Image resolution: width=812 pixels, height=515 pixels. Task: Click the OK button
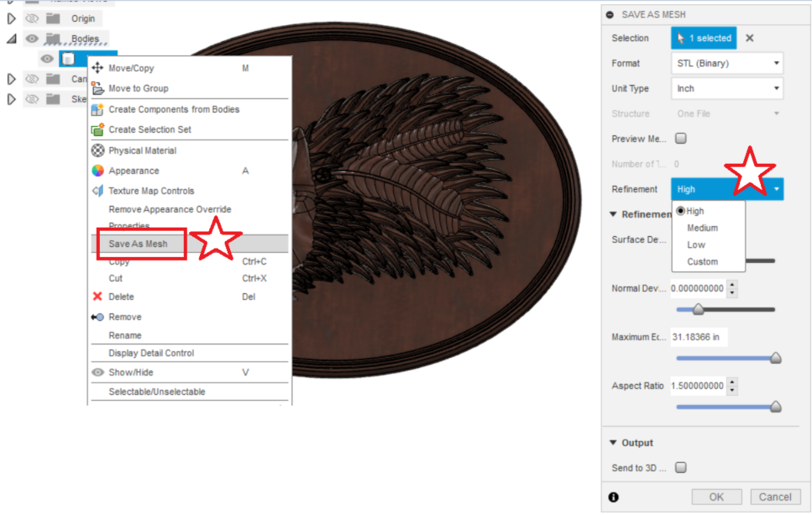point(716,497)
